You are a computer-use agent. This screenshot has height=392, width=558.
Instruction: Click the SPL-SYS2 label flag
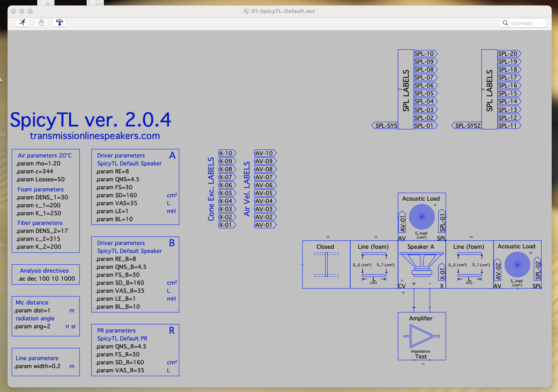[467, 126]
